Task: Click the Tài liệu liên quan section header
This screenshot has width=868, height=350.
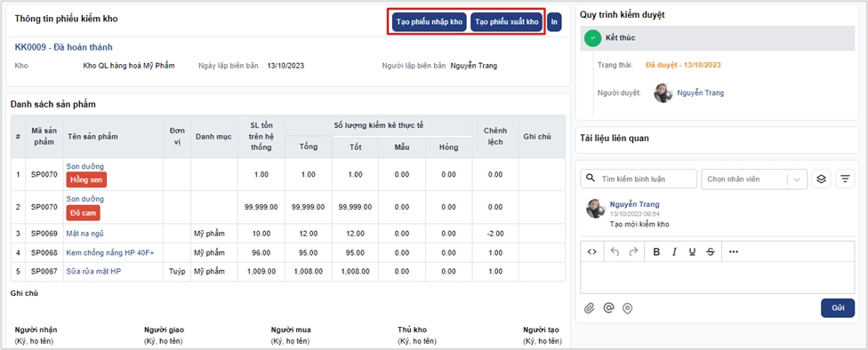Action: [x=614, y=139]
